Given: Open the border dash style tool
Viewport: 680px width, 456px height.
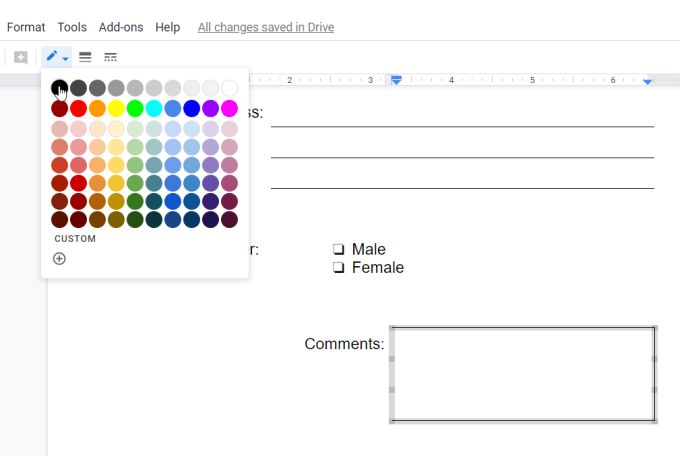Looking at the screenshot, I should [x=110, y=57].
